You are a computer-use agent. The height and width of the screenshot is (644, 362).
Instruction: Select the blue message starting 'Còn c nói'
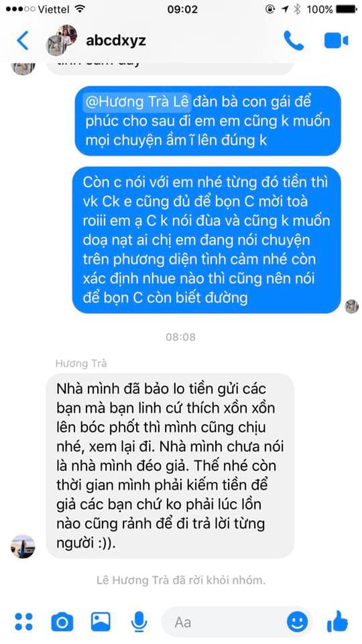click(206, 240)
